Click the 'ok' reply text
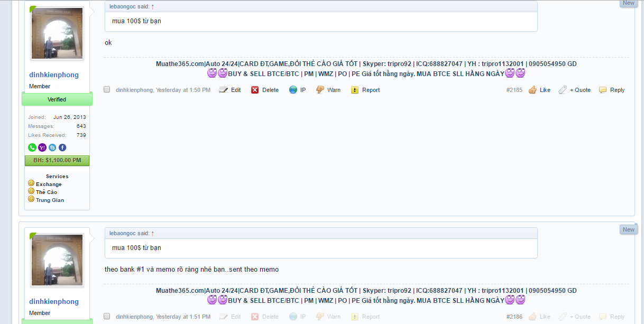This screenshot has height=324, width=644. click(x=108, y=43)
